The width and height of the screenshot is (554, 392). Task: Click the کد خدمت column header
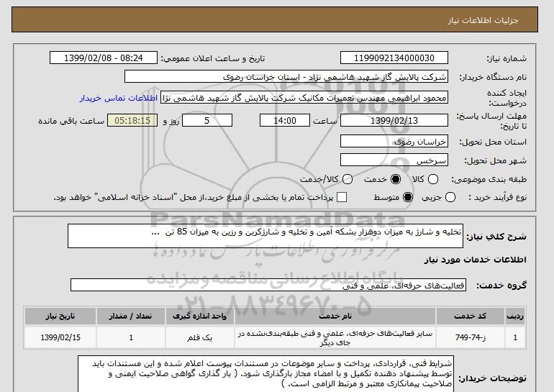[470, 316]
